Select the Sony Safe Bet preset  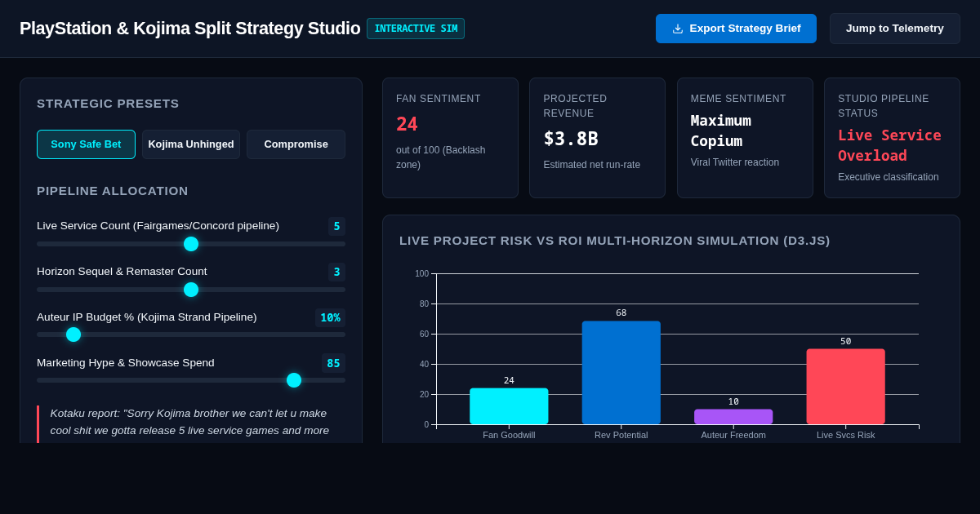86,144
